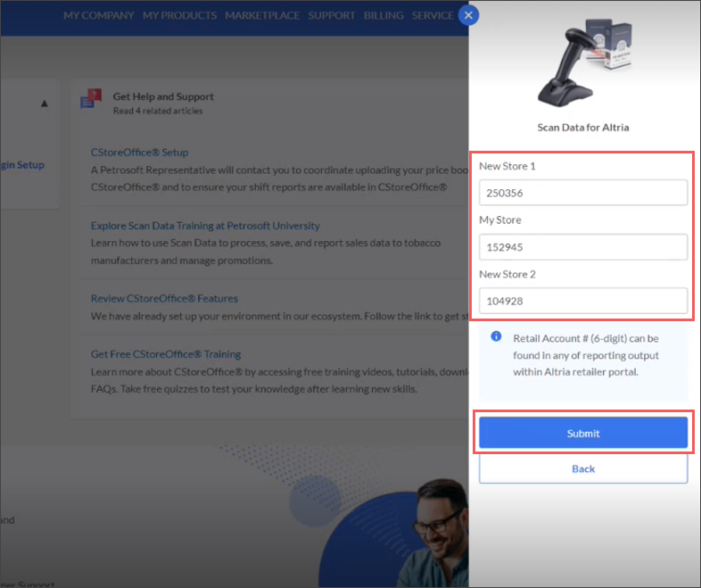The image size is (701, 588).
Task: Click the Back button
Action: (x=582, y=468)
